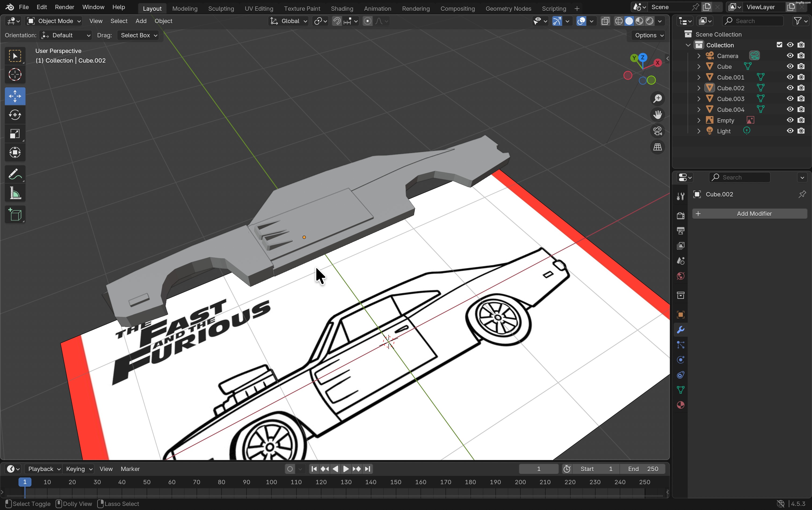Open the Object Mode dropdown
The width and height of the screenshot is (812, 510).
coord(54,21)
